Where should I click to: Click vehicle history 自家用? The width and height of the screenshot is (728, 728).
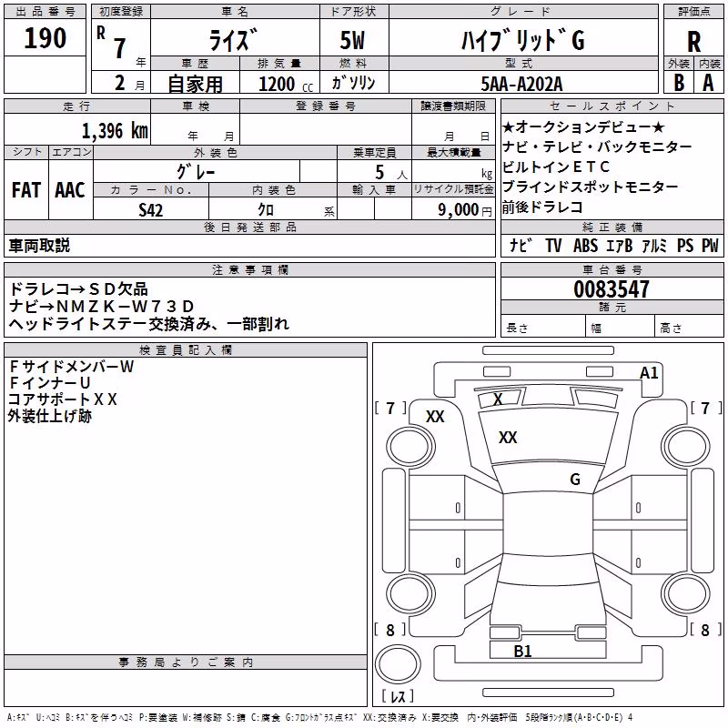pos(195,84)
